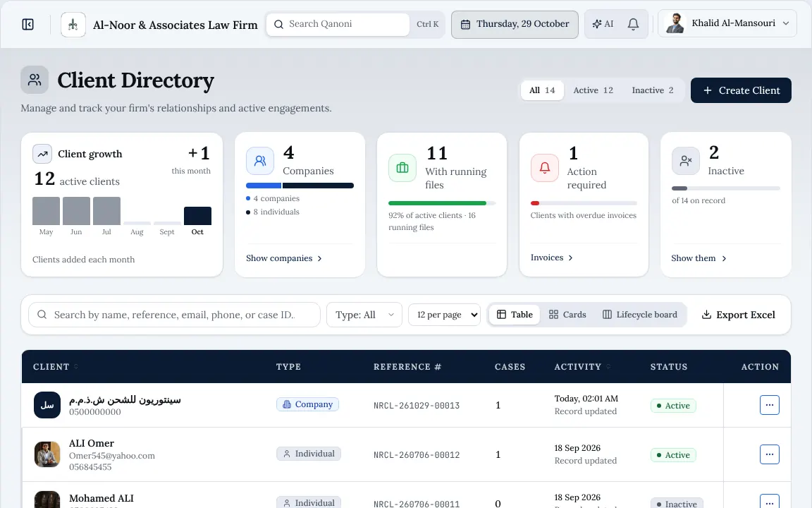Click the search magnifier in Search Qanoni

point(278,25)
